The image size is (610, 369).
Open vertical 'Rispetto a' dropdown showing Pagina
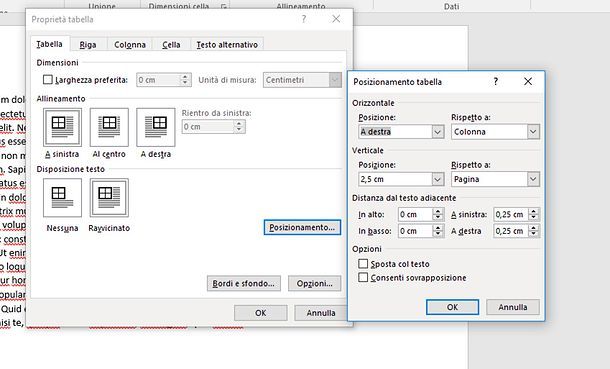pyautogui.click(x=533, y=179)
